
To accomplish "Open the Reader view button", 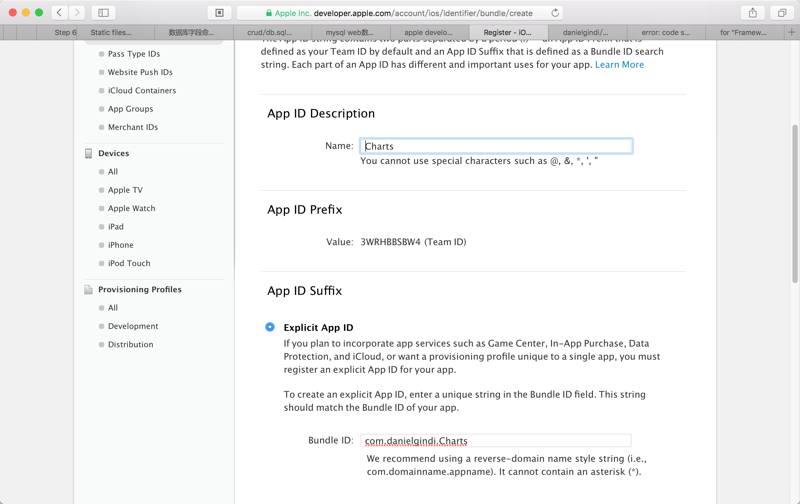I will click(x=219, y=13).
